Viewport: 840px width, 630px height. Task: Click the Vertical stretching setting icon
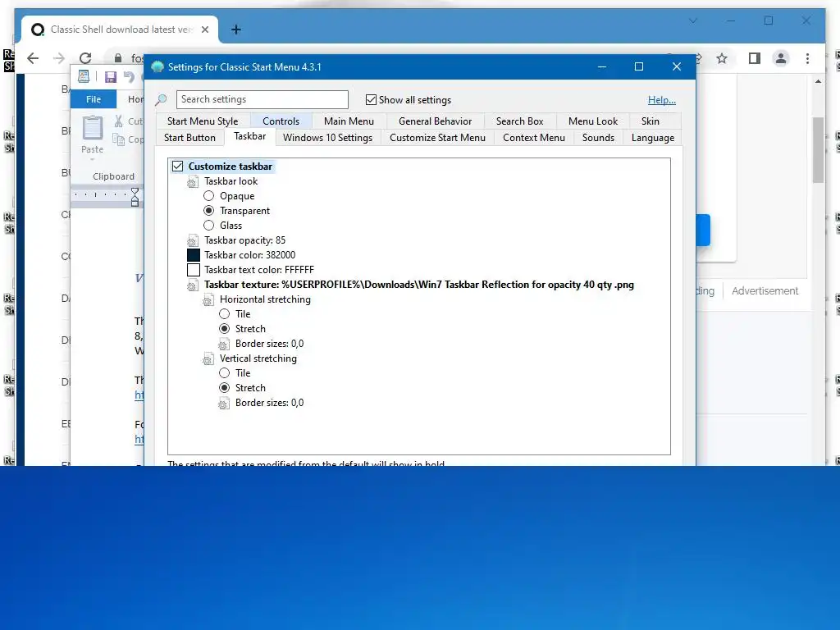(x=208, y=358)
